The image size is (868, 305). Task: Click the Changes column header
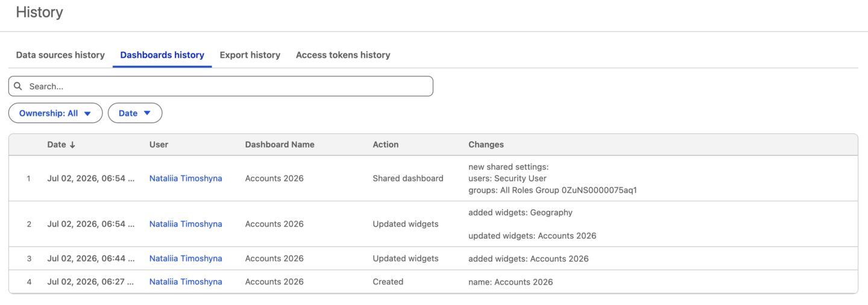click(x=486, y=145)
